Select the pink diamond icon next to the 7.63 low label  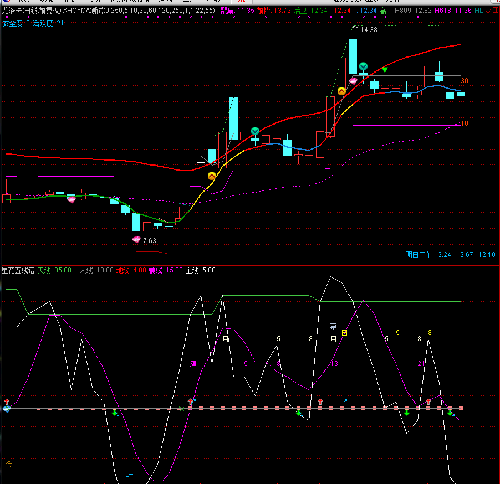coord(136,239)
